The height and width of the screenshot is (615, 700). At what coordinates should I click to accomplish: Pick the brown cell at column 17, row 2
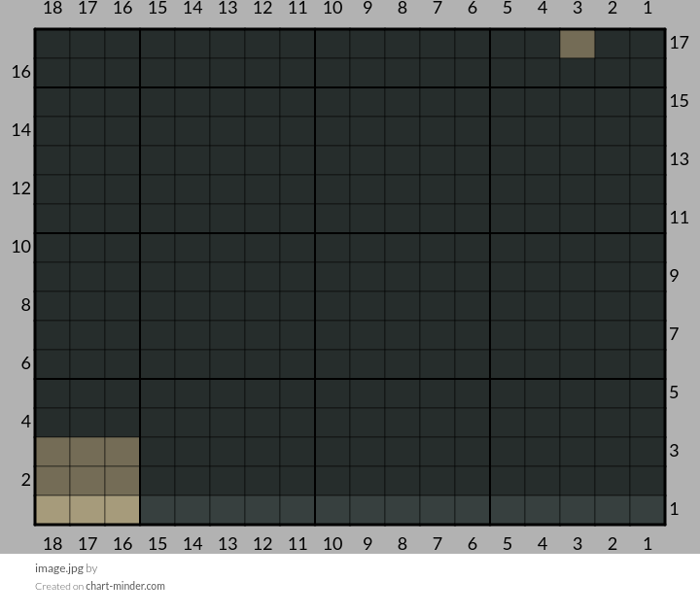coord(87,480)
